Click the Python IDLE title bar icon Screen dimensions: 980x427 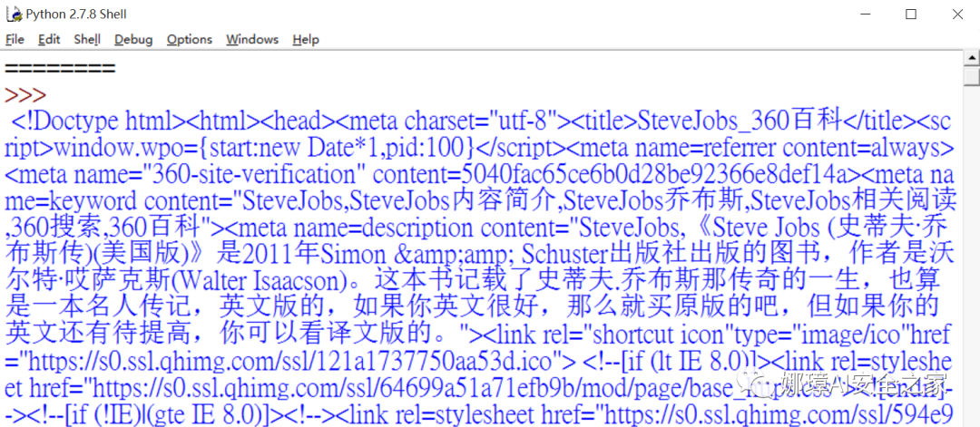tap(14, 14)
